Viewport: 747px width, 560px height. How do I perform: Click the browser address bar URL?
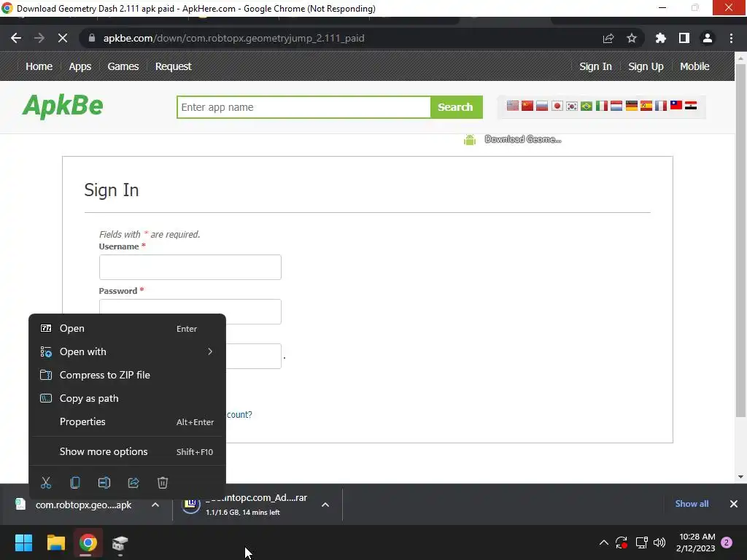tap(233, 38)
